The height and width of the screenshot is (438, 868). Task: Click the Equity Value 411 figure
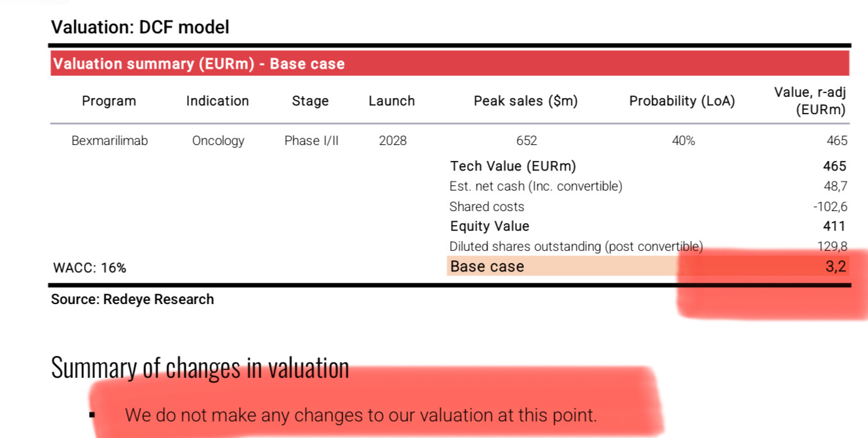pos(835,226)
